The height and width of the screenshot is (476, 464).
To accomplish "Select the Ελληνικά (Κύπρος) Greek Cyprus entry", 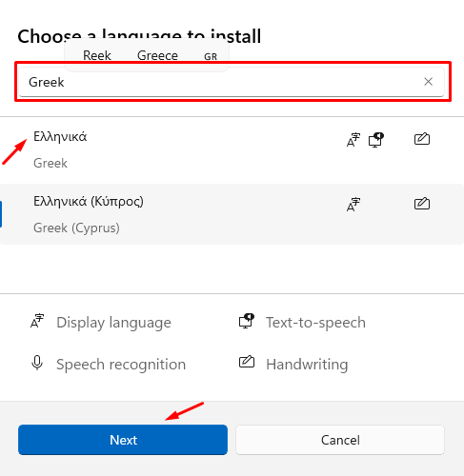I will [x=232, y=214].
